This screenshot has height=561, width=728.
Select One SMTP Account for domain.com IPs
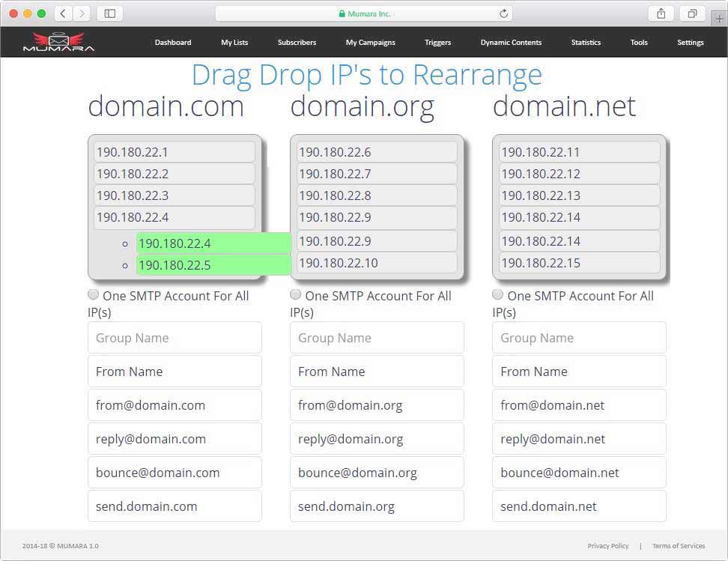click(x=93, y=294)
